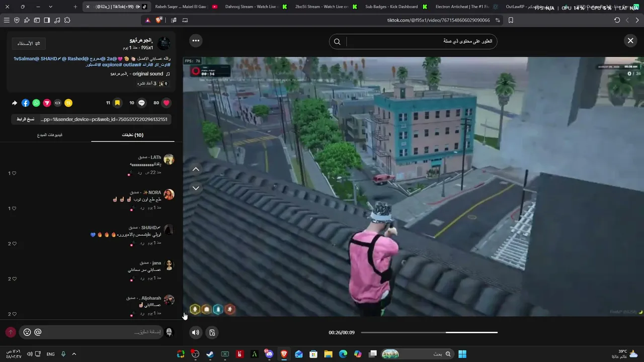Open the Brave Leo AI sparkle icon
Viewport: 644px width, 362px height.
tap(27, 20)
